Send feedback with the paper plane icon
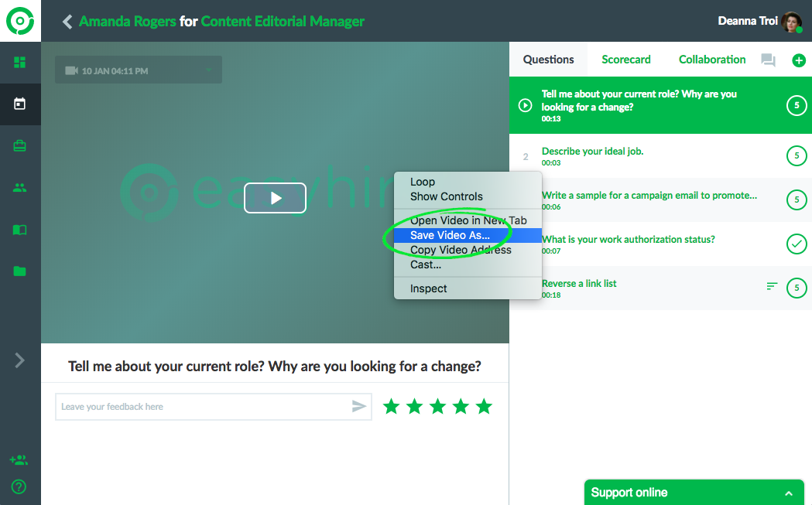The height and width of the screenshot is (505, 812). pyautogui.click(x=359, y=406)
